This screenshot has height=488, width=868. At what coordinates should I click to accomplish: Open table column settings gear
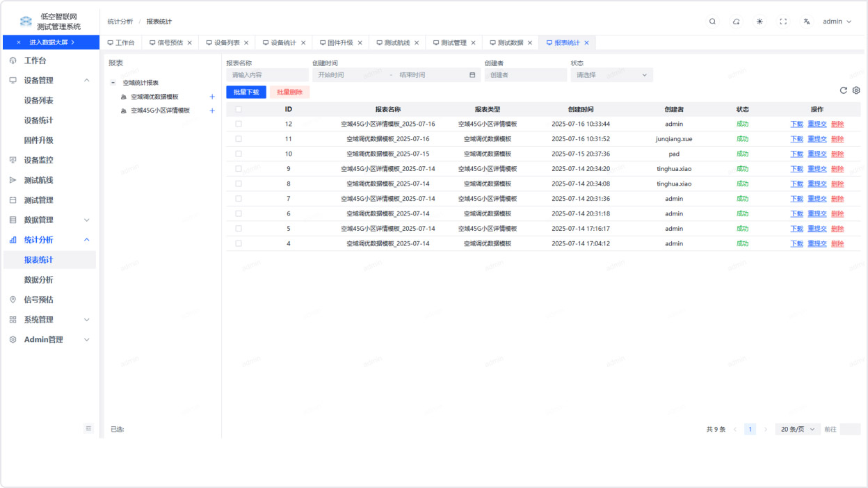856,90
